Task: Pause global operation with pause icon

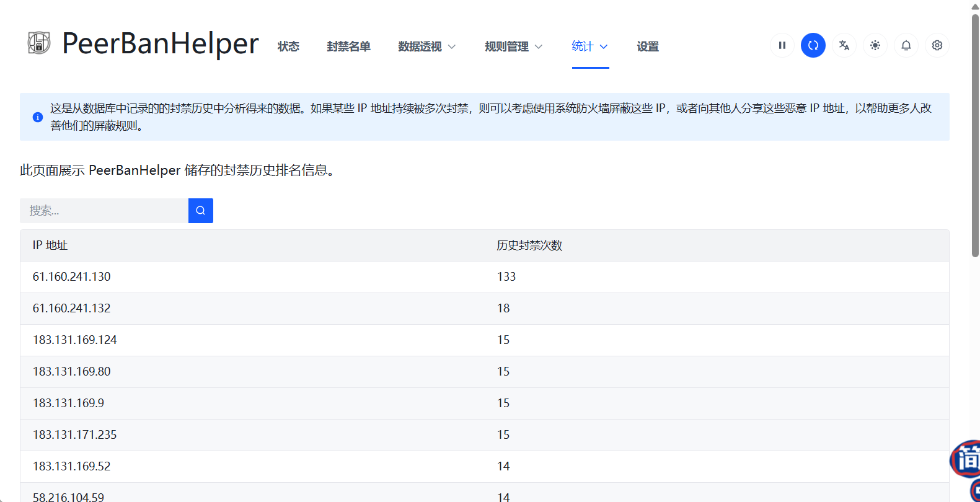Action: 782,45
